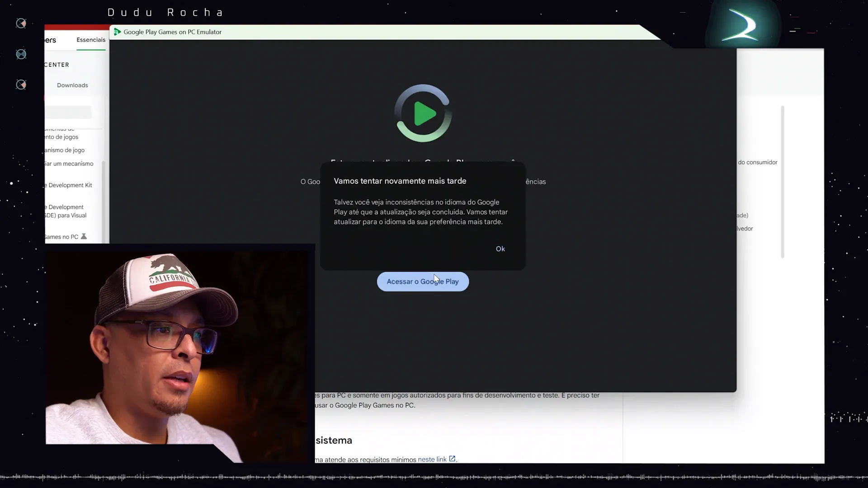
Task: Select 'iar um mecanismo' sidebar entry
Action: [x=69, y=164]
